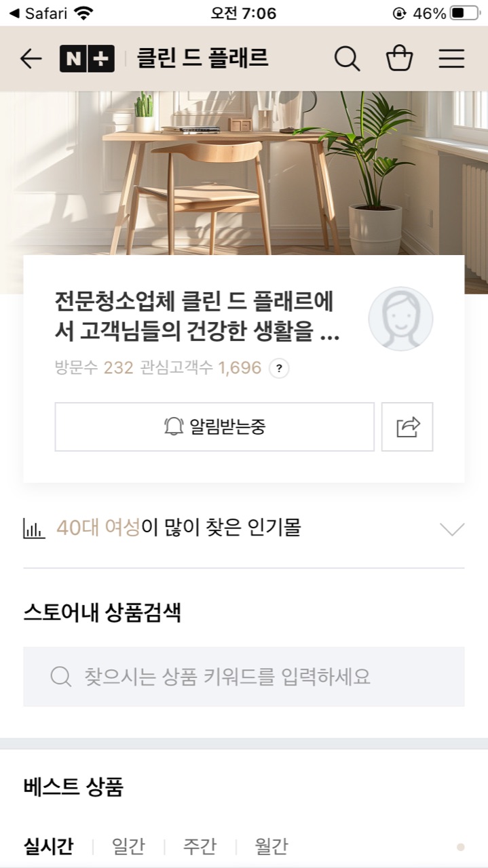Viewport: 488px width, 868px height.
Task: Tap the bar chart statistics icon
Action: 34,528
